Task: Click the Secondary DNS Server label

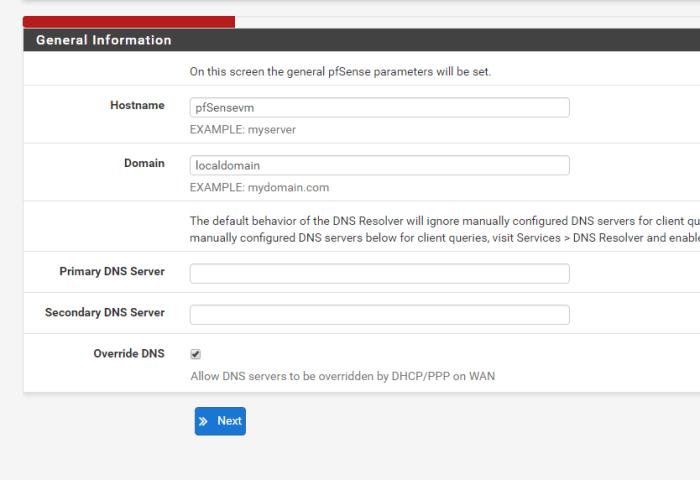Action: (x=105, y=312)
